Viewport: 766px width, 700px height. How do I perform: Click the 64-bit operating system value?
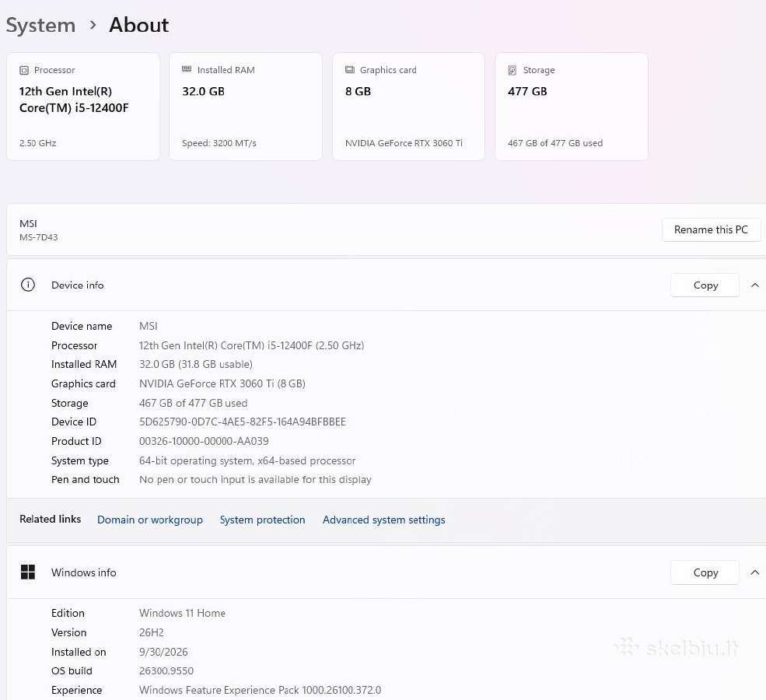point(247,460)
